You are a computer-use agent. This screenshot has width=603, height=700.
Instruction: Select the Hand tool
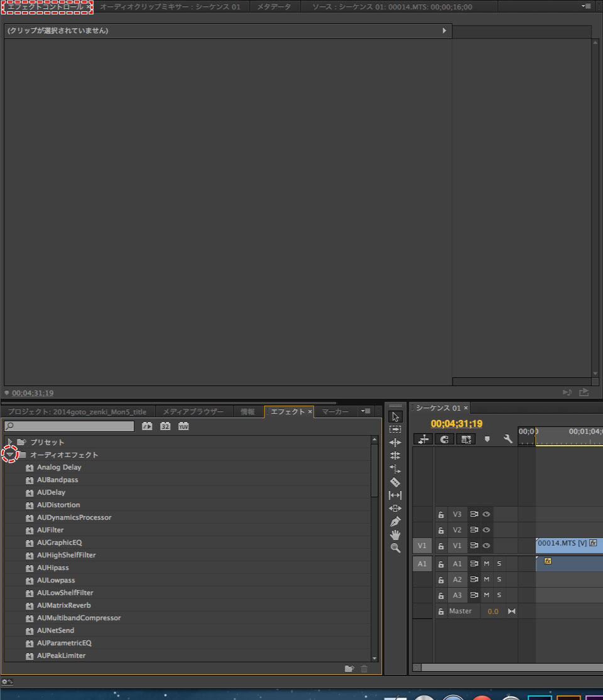coord(395,534)
